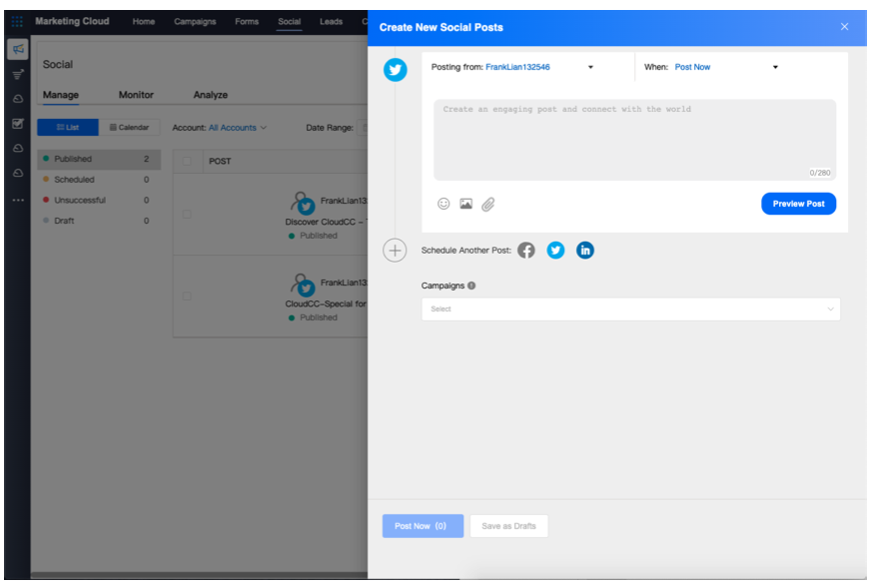Click the paperclip attachment icon
The image size is (876, 588).
tap(487, 204)
